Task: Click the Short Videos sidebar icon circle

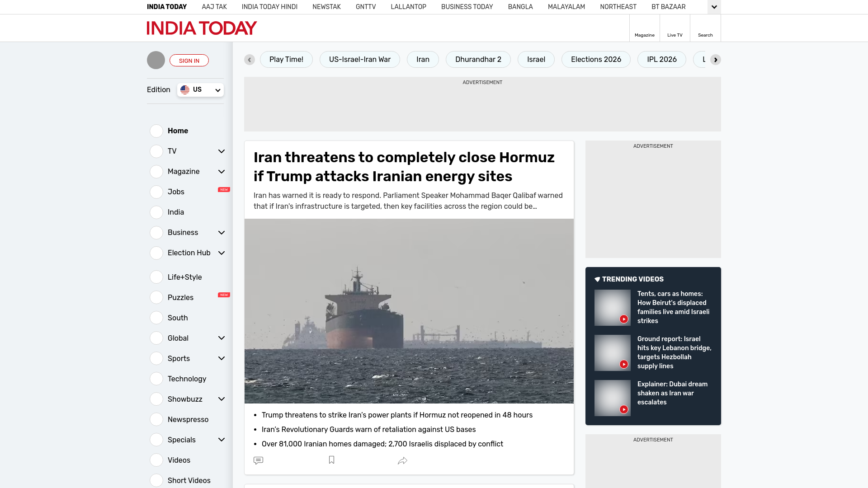Action: coord(156,480)
